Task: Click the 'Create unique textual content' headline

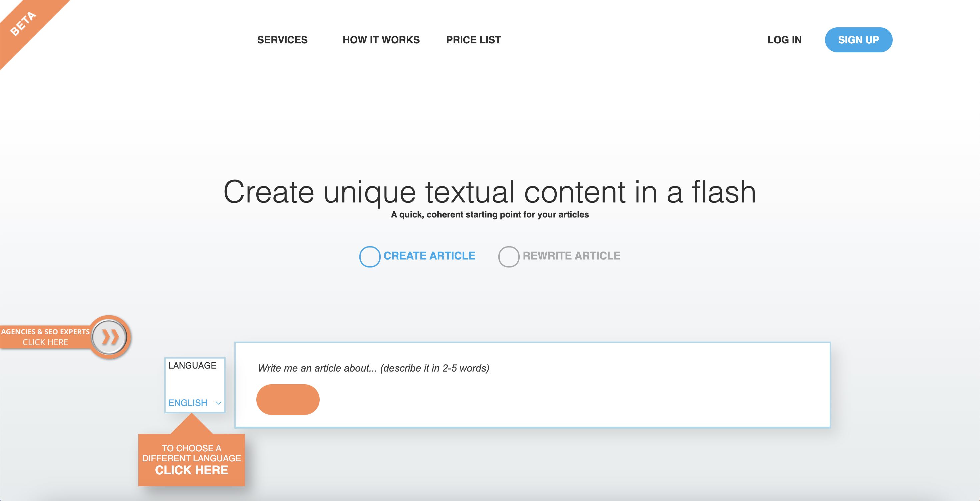Action: click(x=489, y=192)
